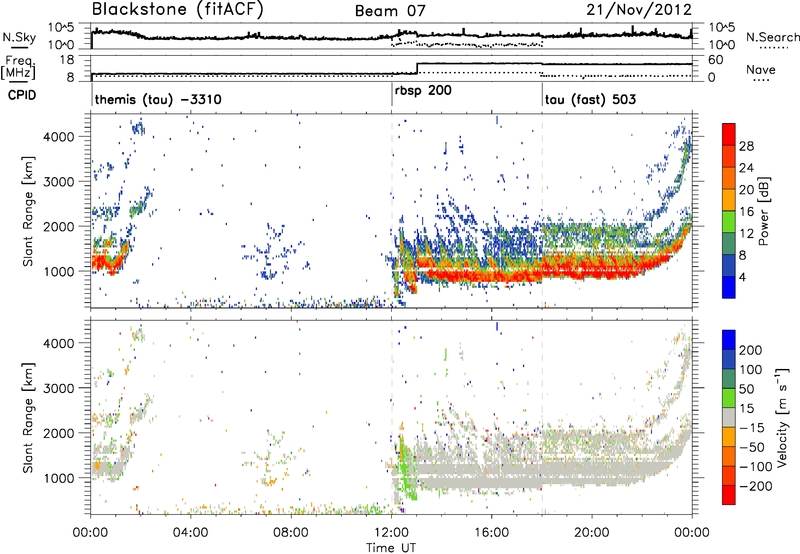Select the "rbsp 200" CPID entry

[423, 91]
